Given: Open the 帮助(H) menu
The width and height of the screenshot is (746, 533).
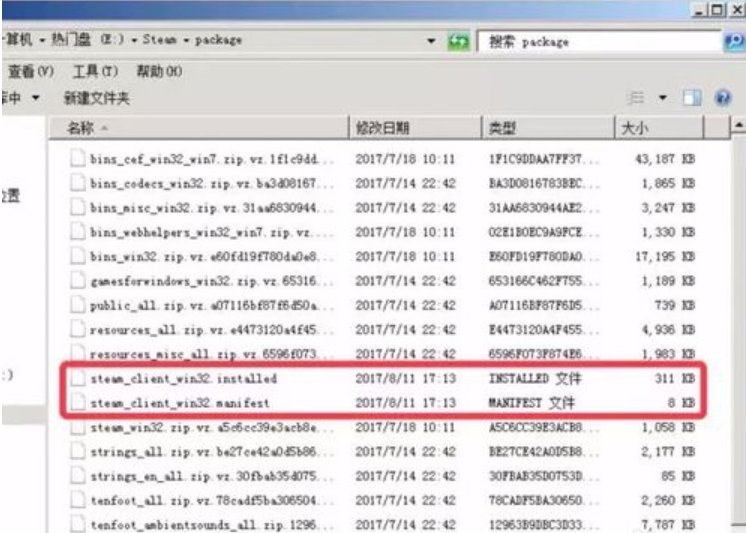Looking at the screenshot, I should click(x=159, y=71).
